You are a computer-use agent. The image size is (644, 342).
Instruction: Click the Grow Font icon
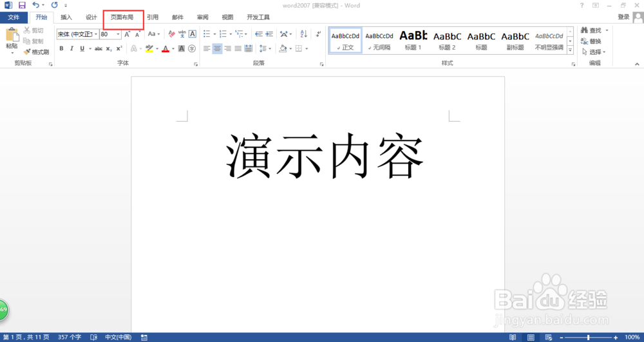(x=128, y=34)
